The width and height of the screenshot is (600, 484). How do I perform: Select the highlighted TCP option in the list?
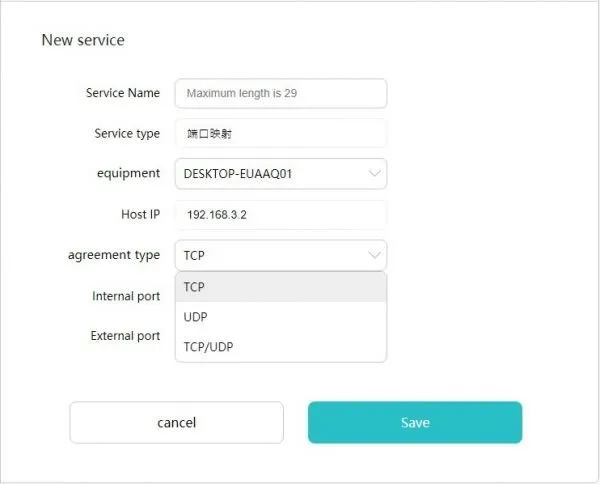click(x=280, y=286)
